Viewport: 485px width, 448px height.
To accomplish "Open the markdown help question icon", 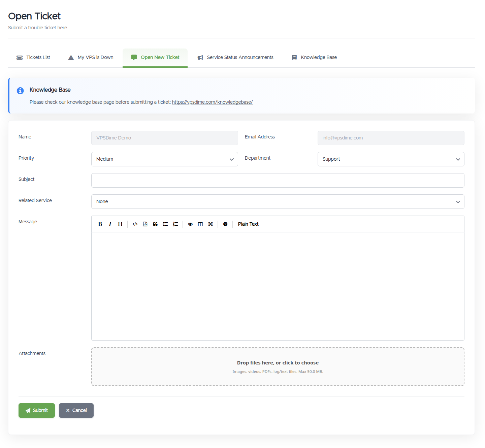I will click(x=225, y=224).
